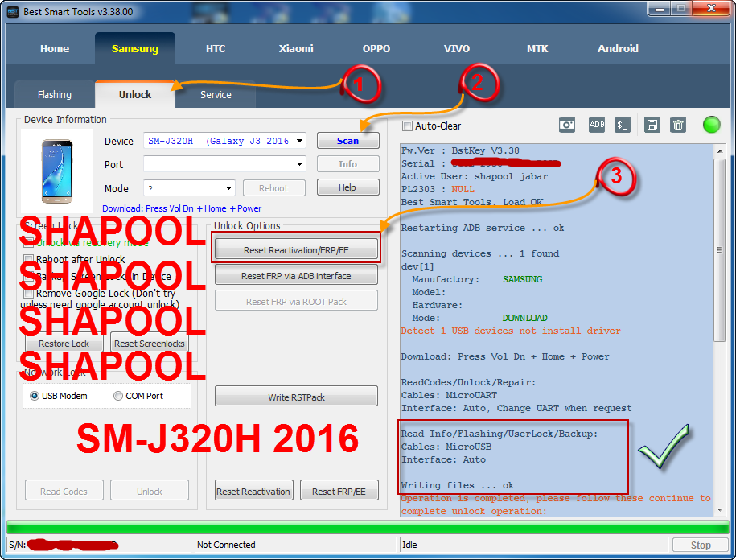Click 'Interface: Auto, Change UART' log line
This screenshot has width=736, height=560.
[x=516, y=408]
